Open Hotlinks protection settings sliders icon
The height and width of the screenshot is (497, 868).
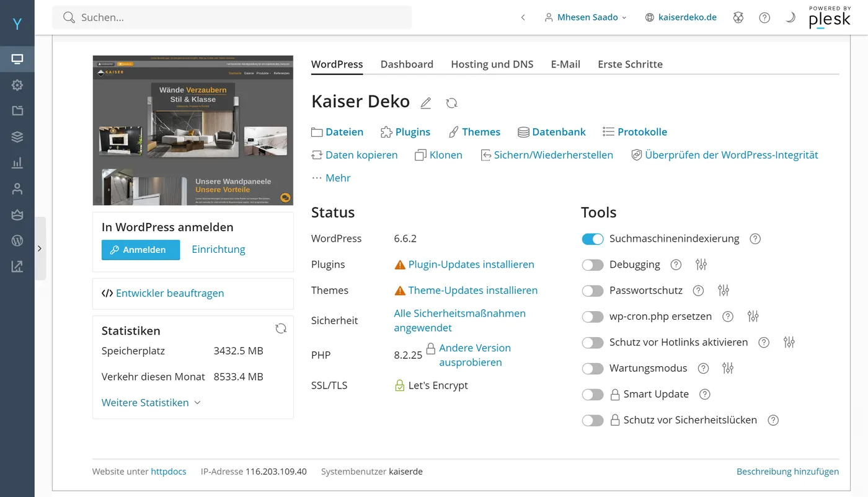click(x=789, y=342)
